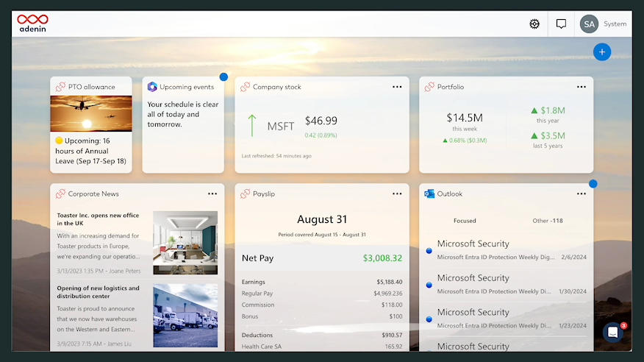The image size is (644, 362).
Task: Click the $46.99 stock price
Action: pyautogui.click(x=321, y=121)
